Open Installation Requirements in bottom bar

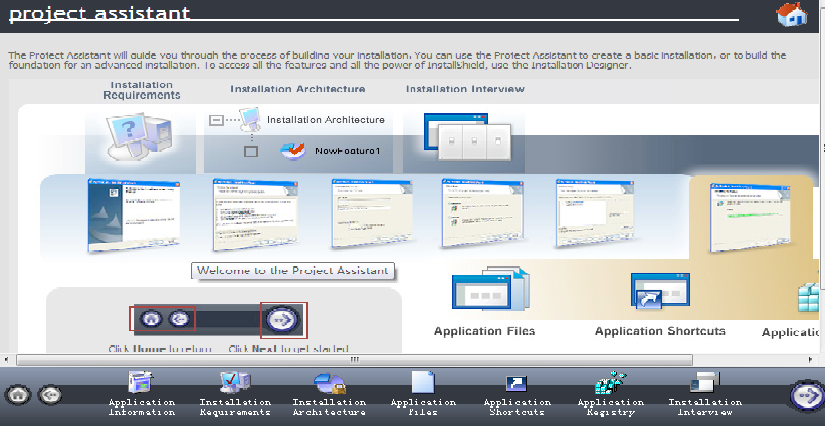point(235,393)
